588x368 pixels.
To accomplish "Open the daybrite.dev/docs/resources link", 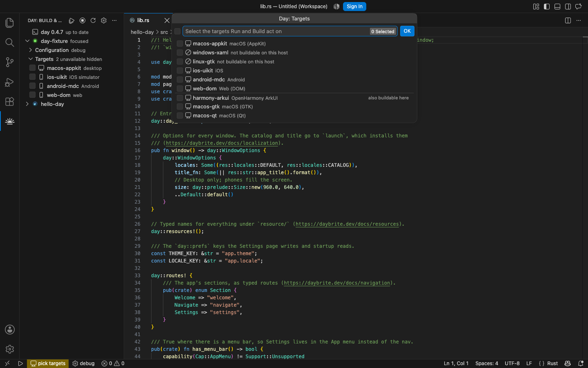I will (x=347, y=224).
